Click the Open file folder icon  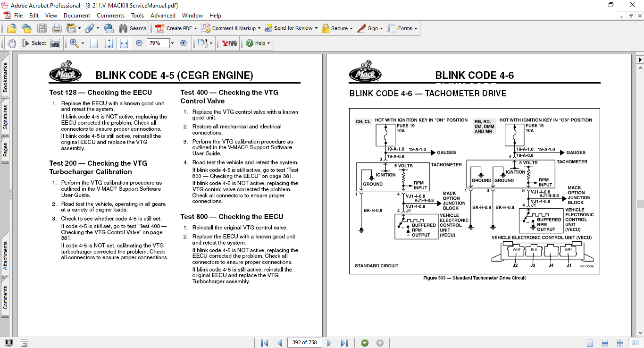12,28
